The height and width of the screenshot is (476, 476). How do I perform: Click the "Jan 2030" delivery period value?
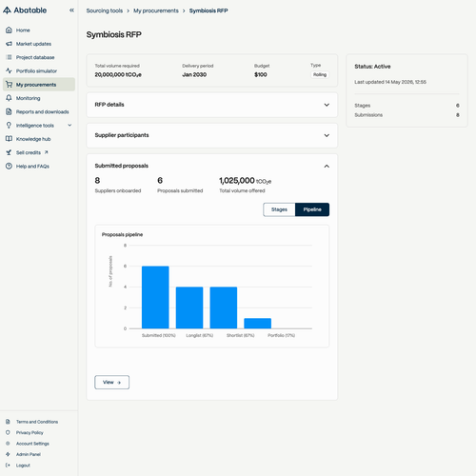coord(194,74)
